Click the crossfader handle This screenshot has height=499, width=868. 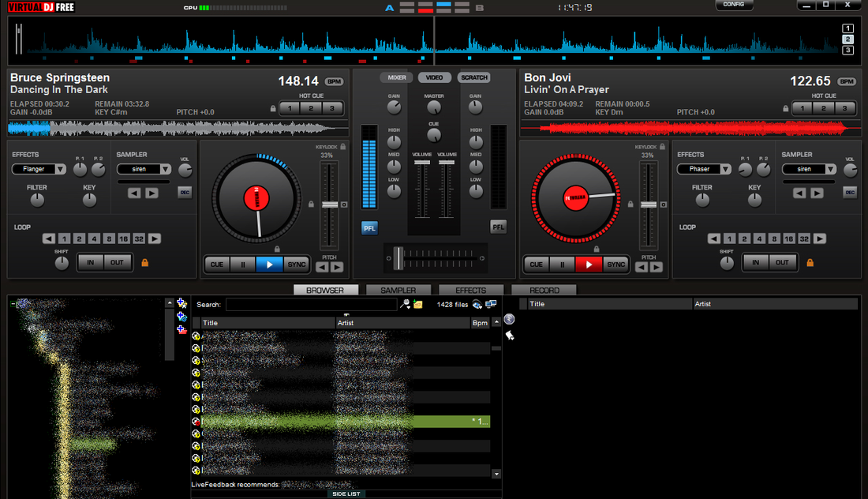click(x=398, y=259)
